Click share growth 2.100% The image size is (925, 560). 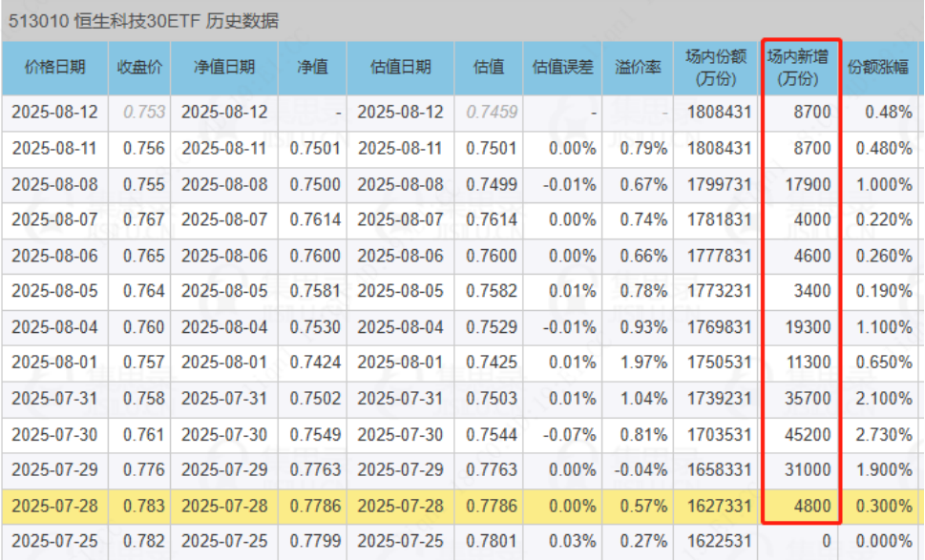[884, 399]
